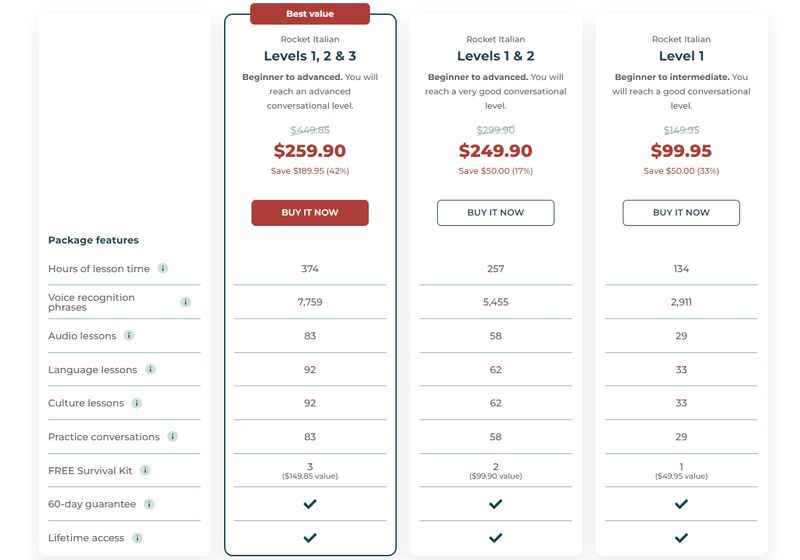Click info icon beside Hours of lesson time
This screenshot has height=560, width=800.
point(163,268)
